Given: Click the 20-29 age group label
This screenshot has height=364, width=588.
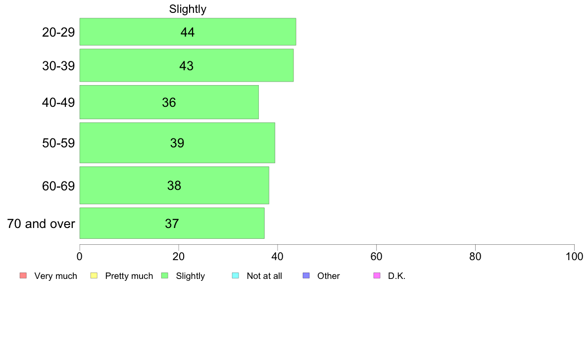Looking at the screenshot, I should (58, 32).
